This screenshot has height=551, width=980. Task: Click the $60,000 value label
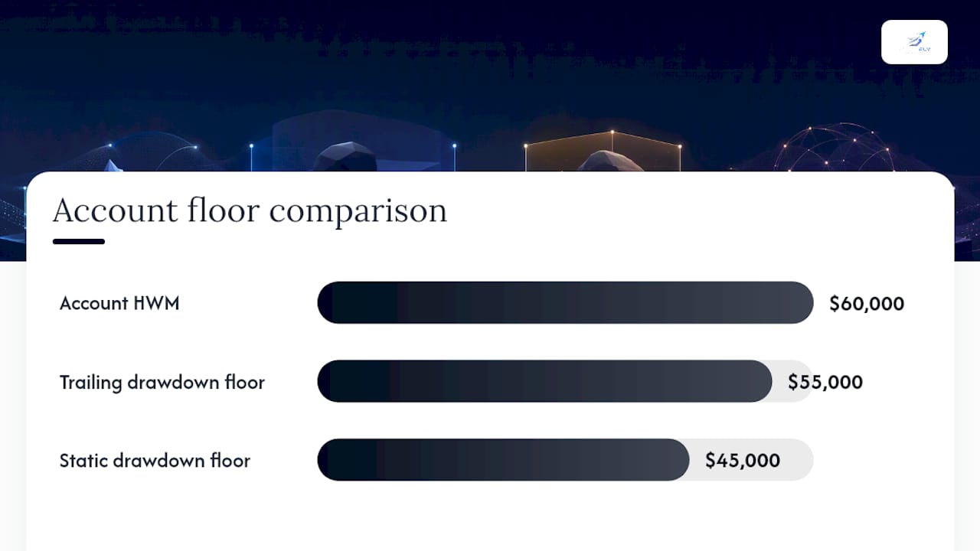[x=867, y=304]
